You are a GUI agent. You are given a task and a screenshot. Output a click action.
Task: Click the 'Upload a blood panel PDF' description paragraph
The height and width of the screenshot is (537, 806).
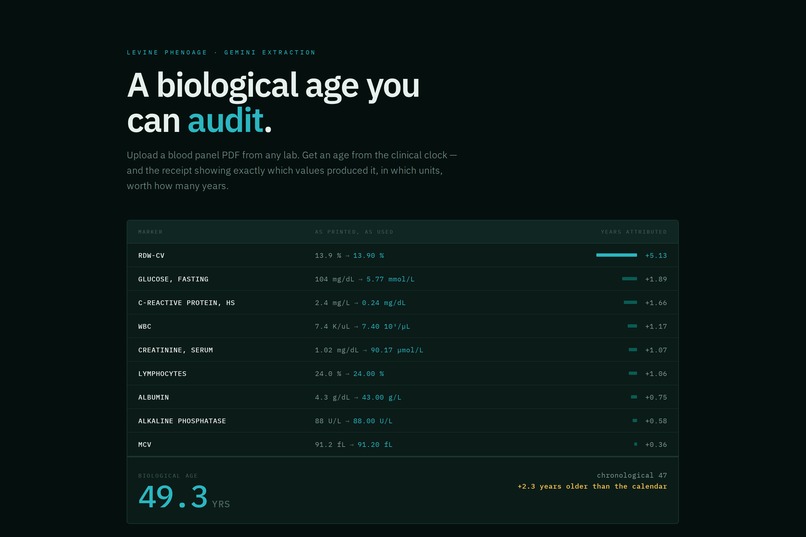tap(291, 170)
